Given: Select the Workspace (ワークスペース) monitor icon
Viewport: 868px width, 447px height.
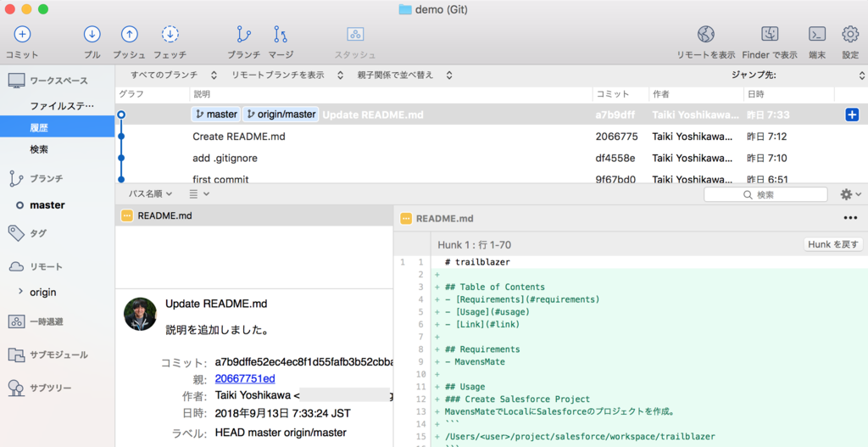Looking at the screenshot, I should 17,81.
